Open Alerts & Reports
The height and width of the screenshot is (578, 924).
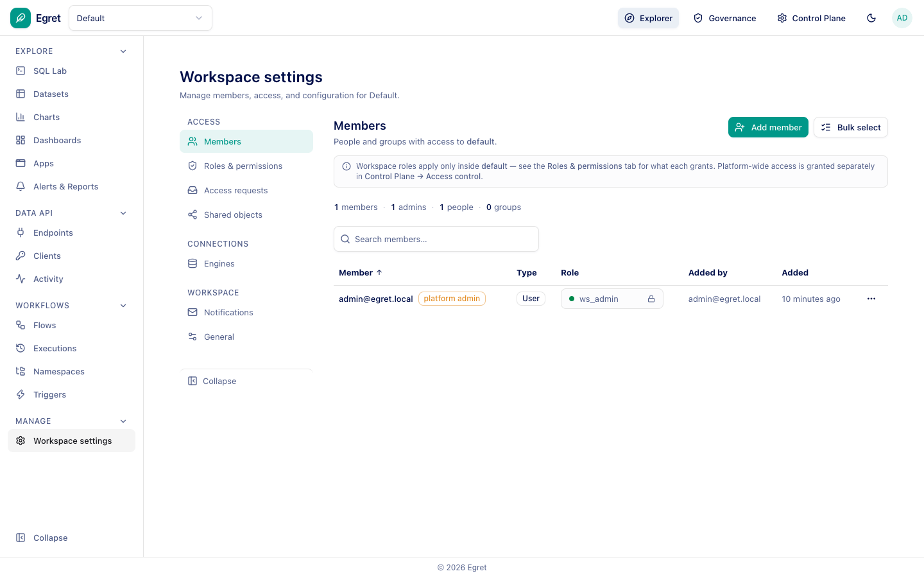click(x=71, y=186)
